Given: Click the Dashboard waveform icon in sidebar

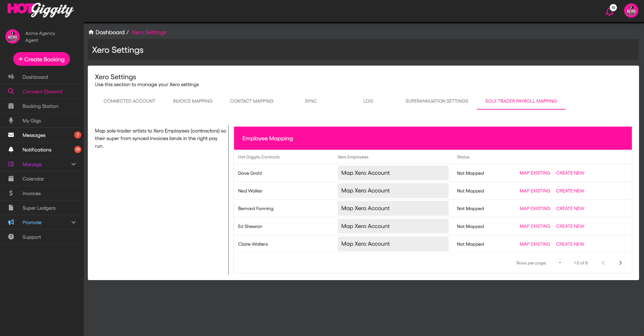Looking at the screenshot, I should (x=11, y=77).
